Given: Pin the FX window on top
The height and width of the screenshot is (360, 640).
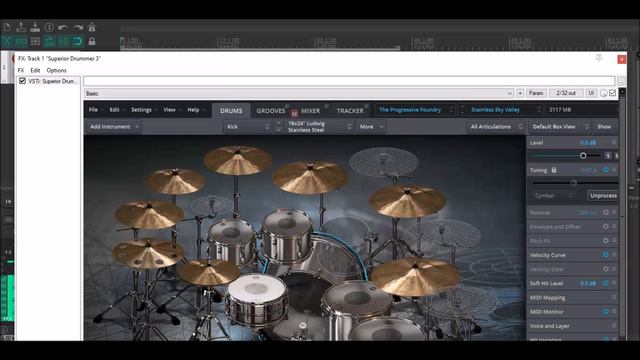Looking at the screenshot, I should (599, 58).
